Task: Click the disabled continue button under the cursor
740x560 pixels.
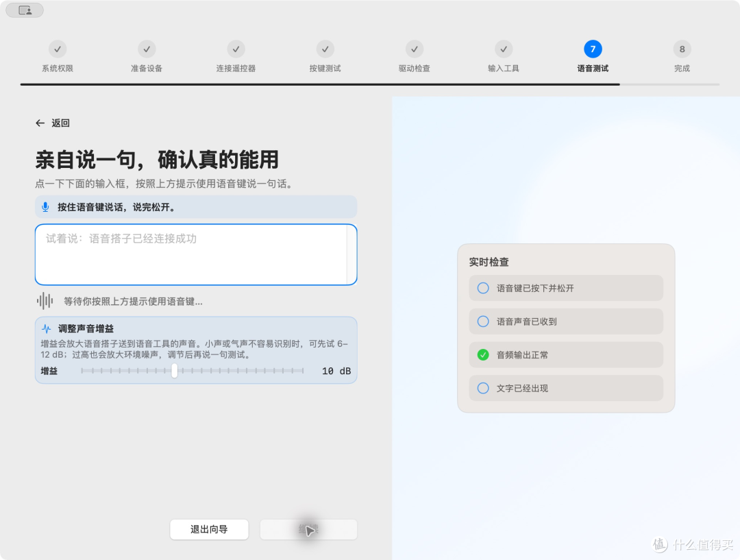Action: point(308,529)
